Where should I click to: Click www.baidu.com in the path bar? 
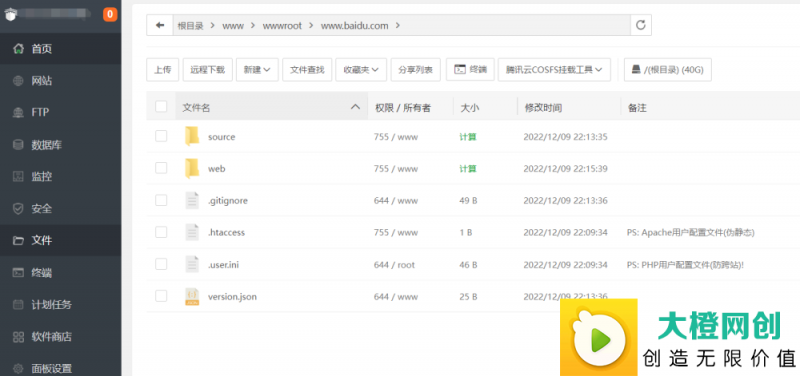click(x=355, y=26)
